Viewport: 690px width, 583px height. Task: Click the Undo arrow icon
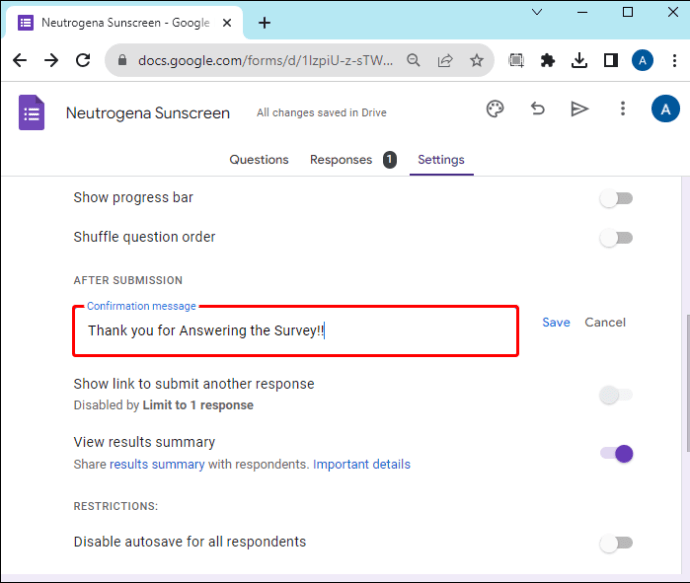click(x=537, y=109)
